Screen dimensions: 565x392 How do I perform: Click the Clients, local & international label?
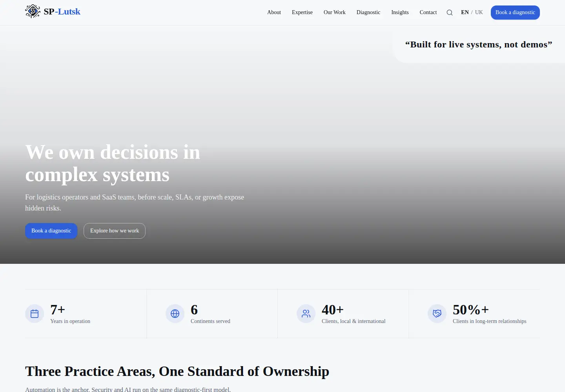tap(354, 321)
